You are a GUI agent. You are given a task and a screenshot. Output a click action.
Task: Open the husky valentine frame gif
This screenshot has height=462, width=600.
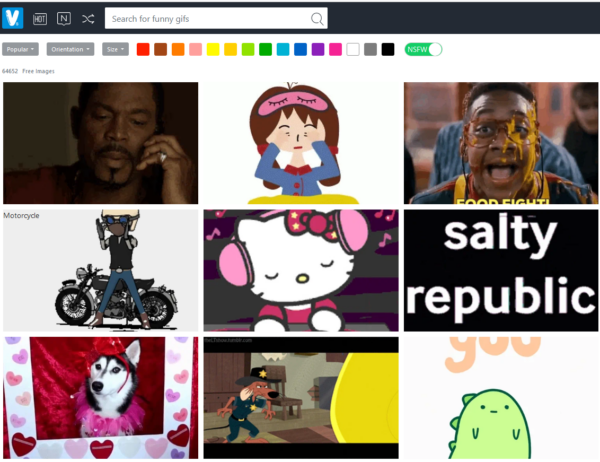(x=100, y=397)
